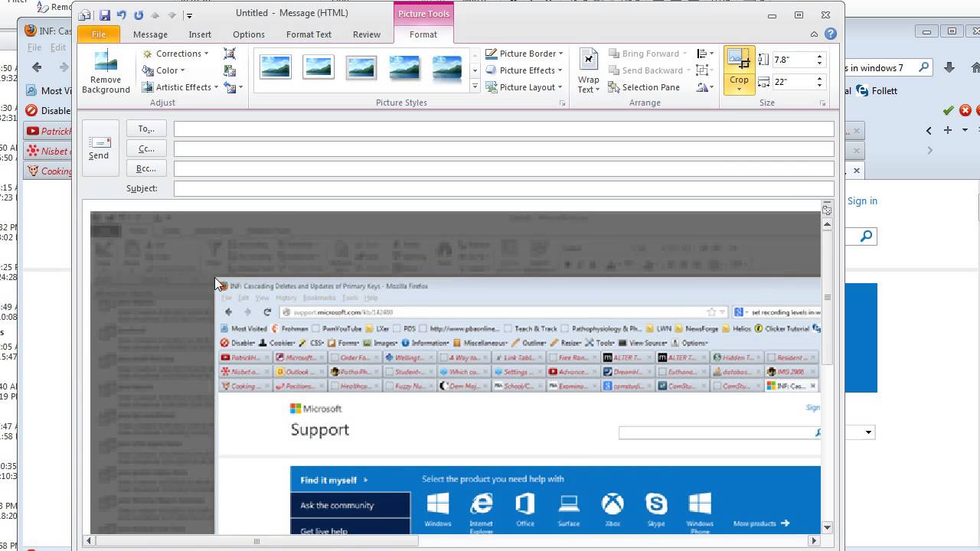Click Sign in link in the Firefox window
Image resolution: width=980 pixels, height=551 pixels.
[862, 201]
